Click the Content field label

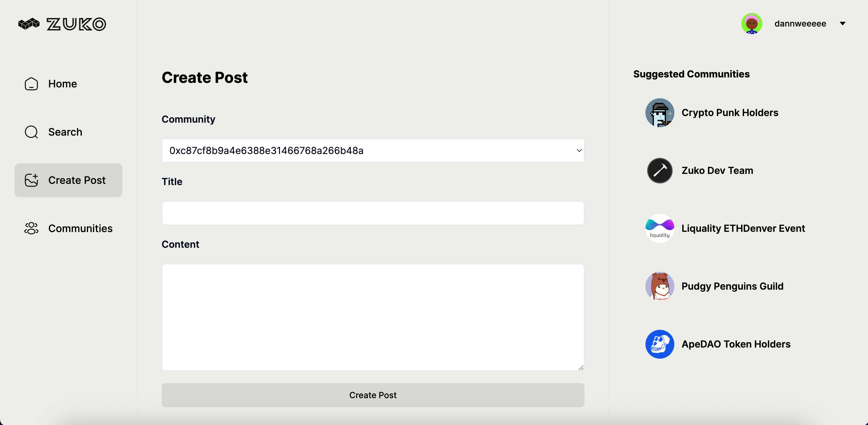[180, 244]
